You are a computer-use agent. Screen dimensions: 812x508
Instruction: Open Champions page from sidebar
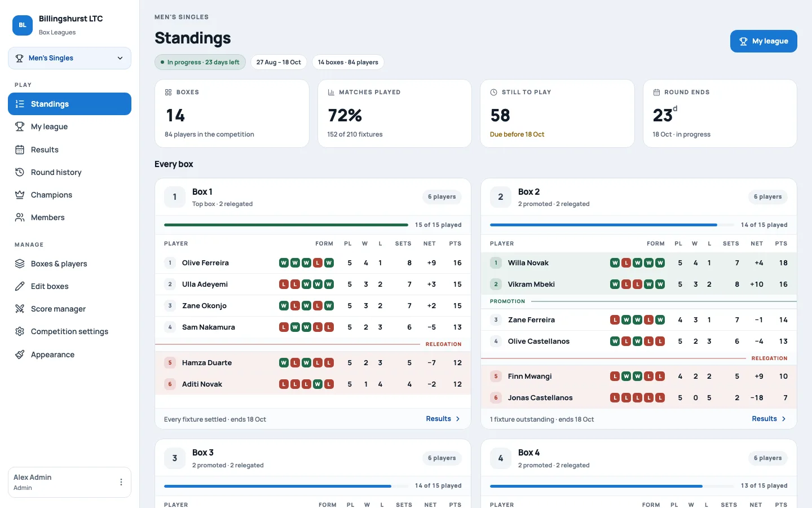click(69, 195)
